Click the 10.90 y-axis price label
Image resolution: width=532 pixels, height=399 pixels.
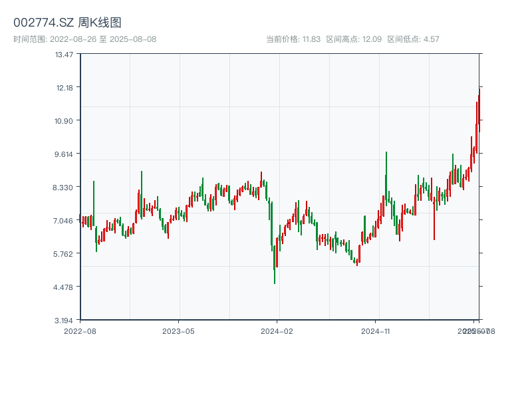click(64, 120)
